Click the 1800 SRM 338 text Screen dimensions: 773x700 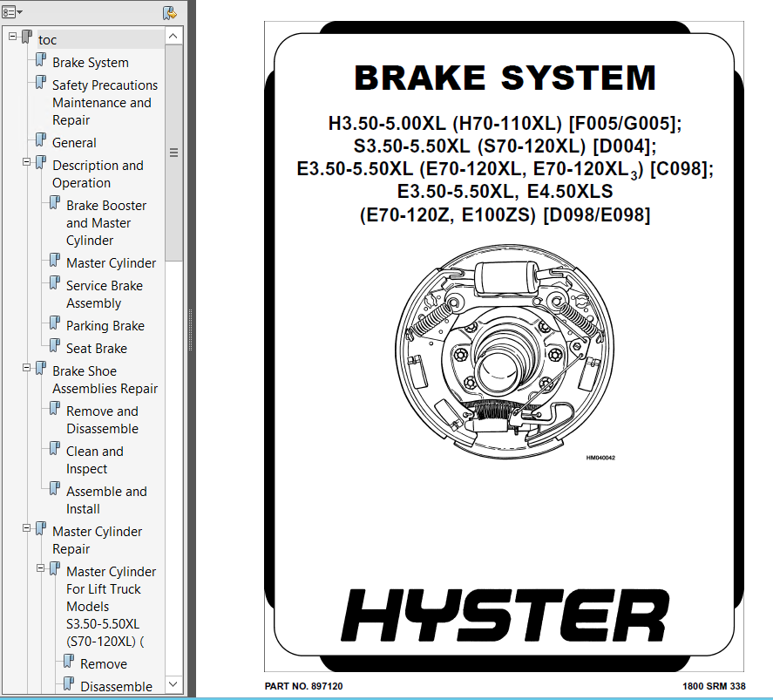pyautogui.click(x=714, y=686)
